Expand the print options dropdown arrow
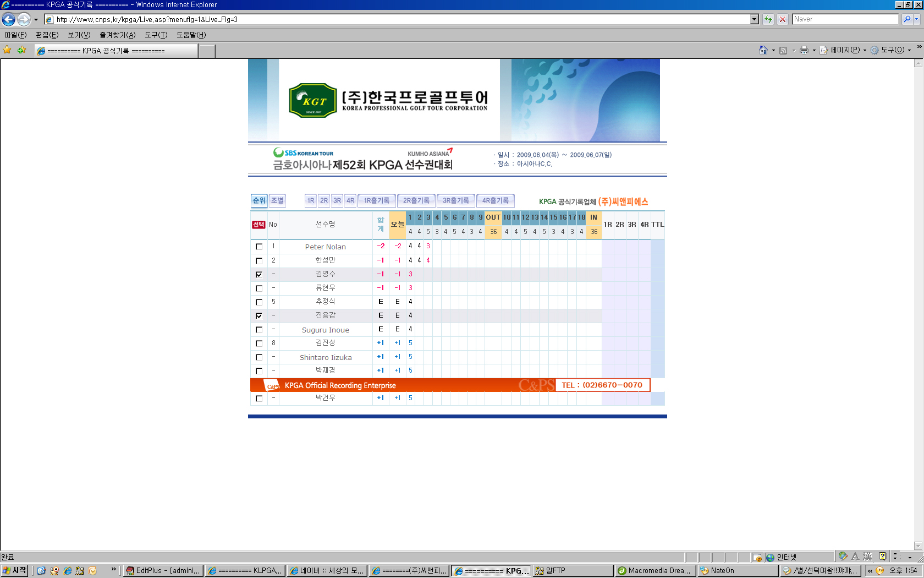This screenshot has width=924, height=578. pos(814,50)
